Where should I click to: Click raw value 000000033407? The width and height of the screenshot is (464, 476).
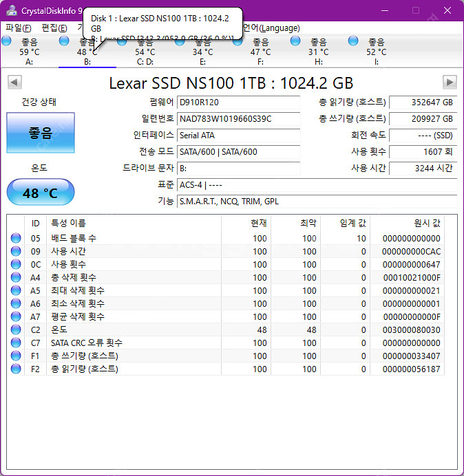(412, 356)
